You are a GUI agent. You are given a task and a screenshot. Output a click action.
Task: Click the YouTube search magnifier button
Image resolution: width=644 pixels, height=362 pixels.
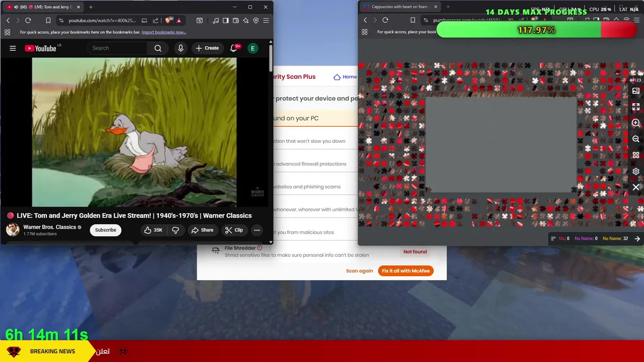tap(158, 48)
